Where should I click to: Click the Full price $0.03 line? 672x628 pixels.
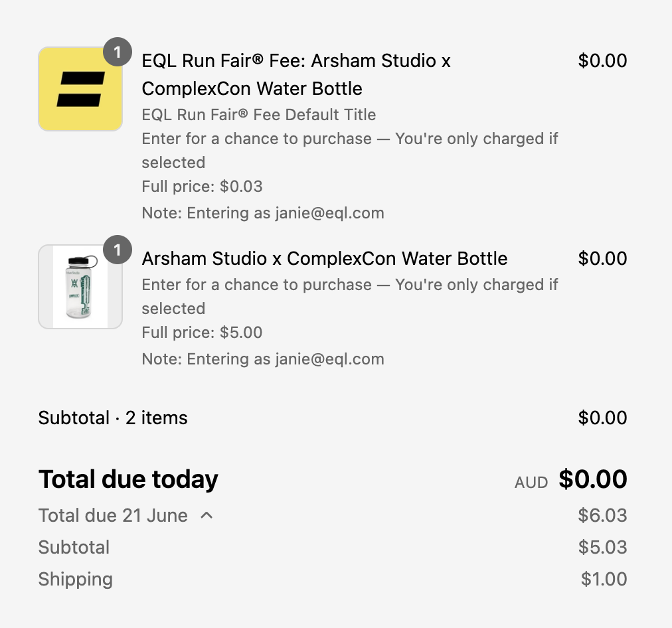pos(202,187)
